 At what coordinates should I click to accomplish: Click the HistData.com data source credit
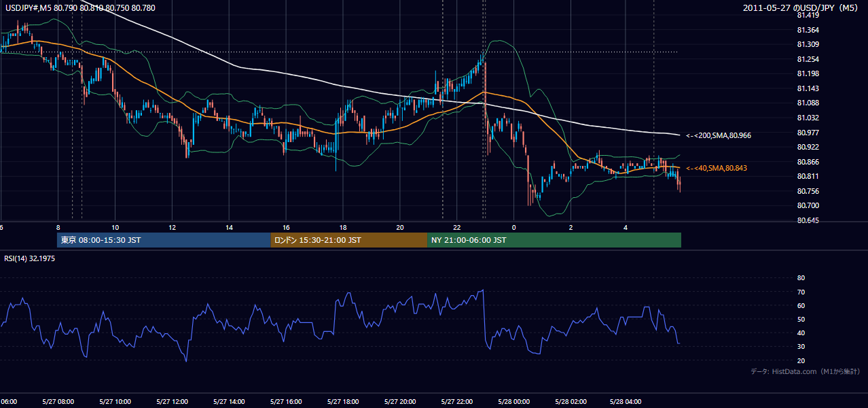coord(806,371)
